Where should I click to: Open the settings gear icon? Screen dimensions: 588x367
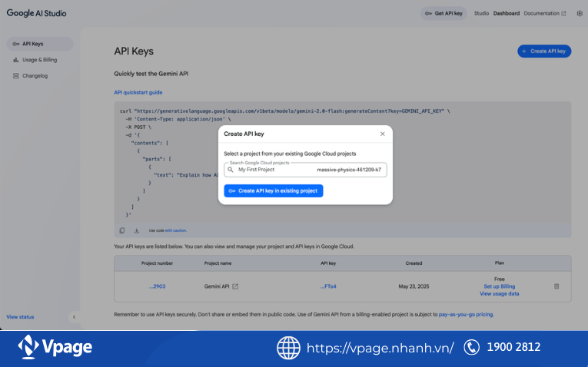(580, 14)
